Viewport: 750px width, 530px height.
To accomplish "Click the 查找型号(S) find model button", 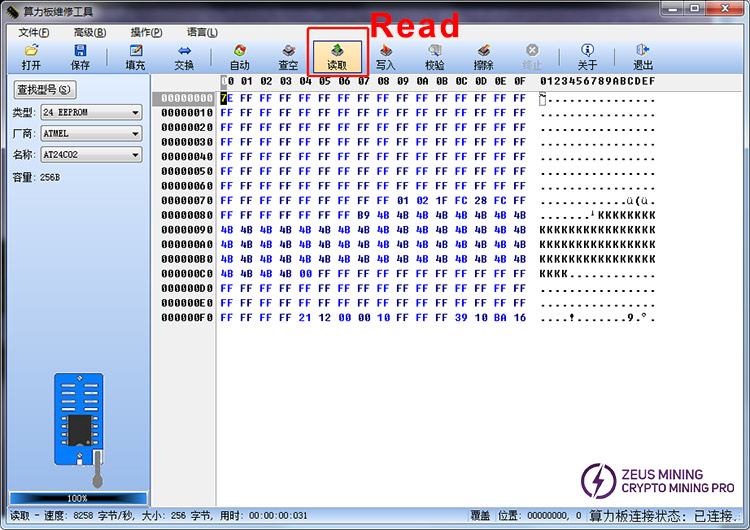I will (42, 91).
